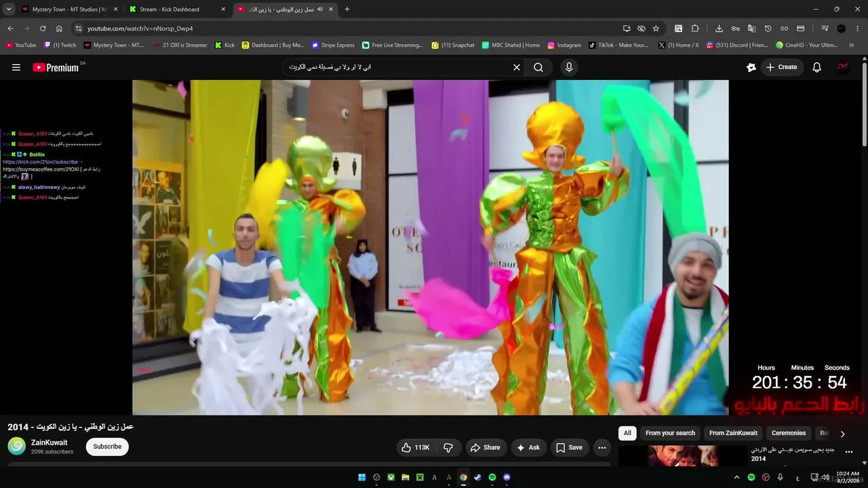Open the Ask assistant button
This screenshot has height=488, width=868.
tap(528, 447)
